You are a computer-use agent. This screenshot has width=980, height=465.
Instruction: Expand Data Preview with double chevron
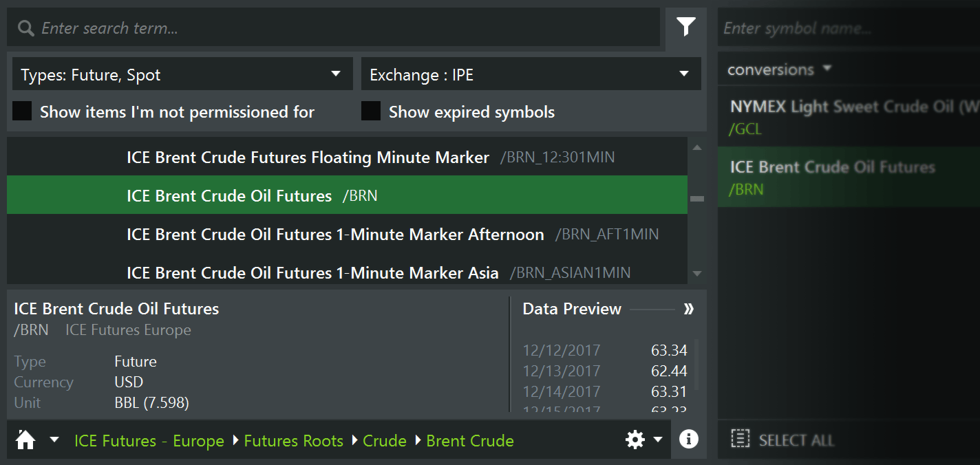688,309
